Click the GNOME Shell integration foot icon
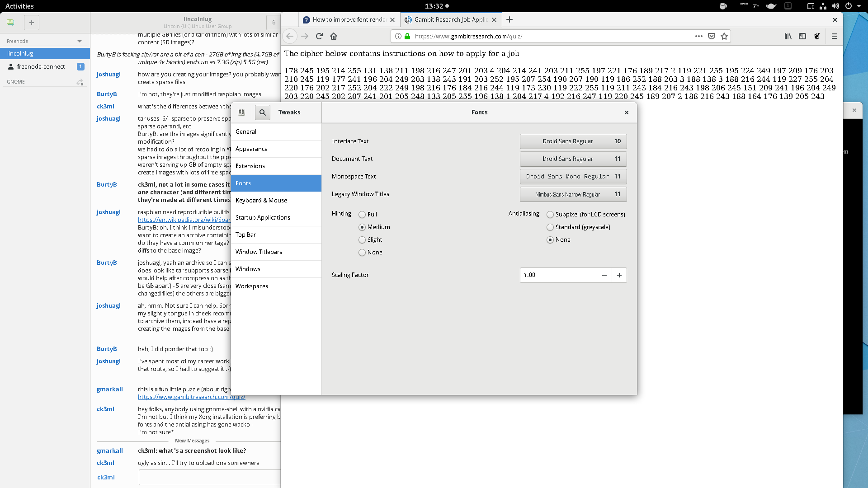The image size is (868, 488). pyautogui.click(x=817, y=36)
